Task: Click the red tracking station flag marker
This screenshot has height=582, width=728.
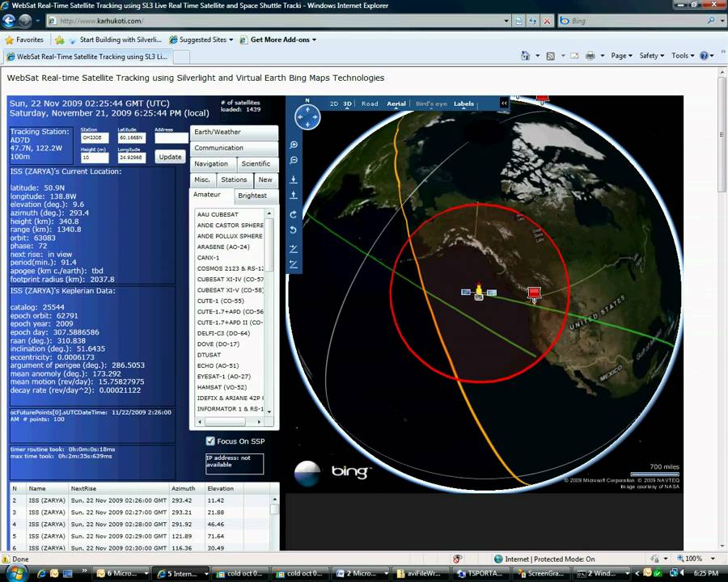Action: [535, 294]
